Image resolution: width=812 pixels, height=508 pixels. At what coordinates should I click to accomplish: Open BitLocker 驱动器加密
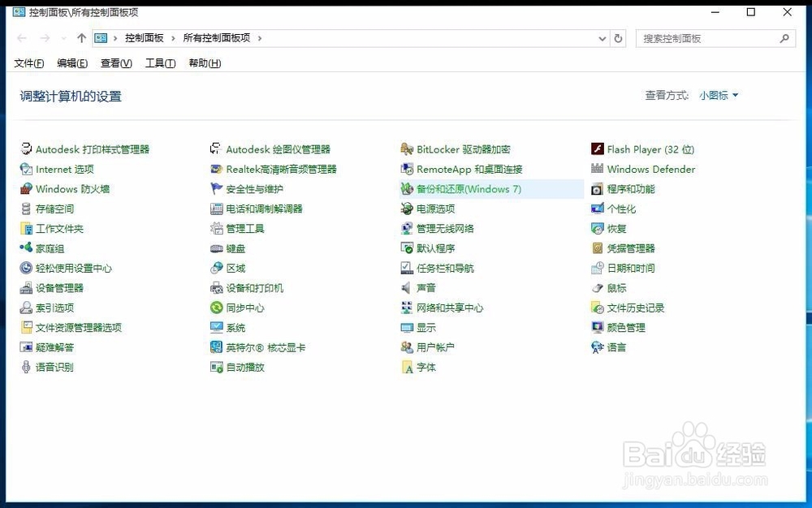(463, 149)
